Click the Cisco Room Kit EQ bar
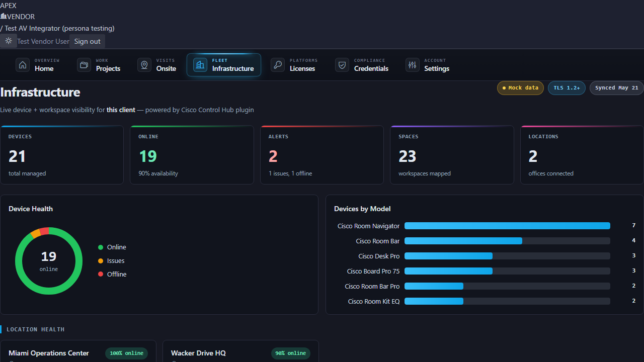 click(507, 302)
